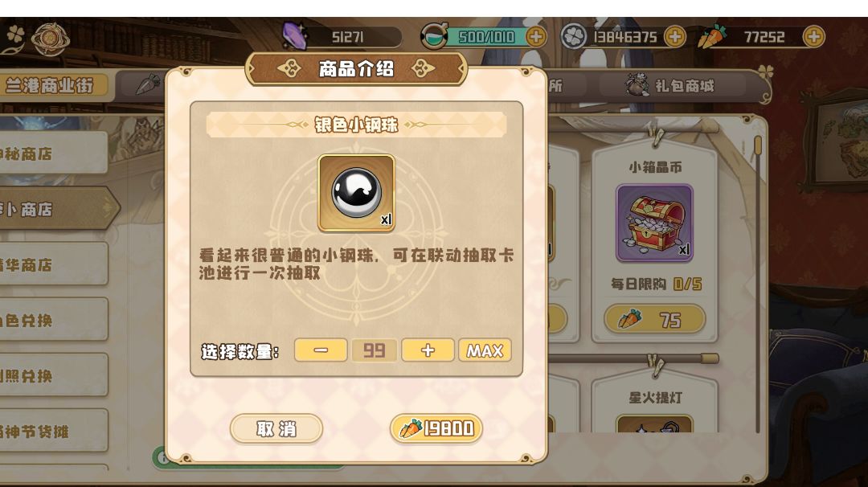Increase quantity with the plus button
The width and height of the screenshot is (868, 487).
[x=428, y=350]
